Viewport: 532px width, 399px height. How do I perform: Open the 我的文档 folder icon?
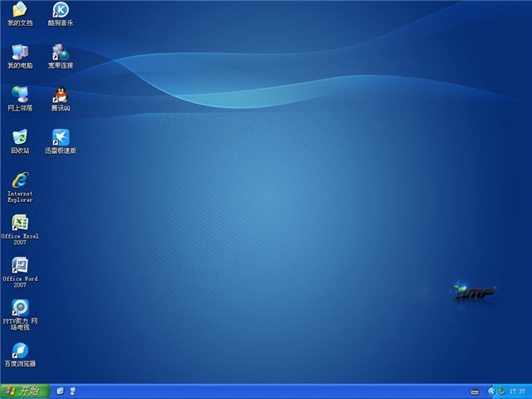click(x=20, y=13)
